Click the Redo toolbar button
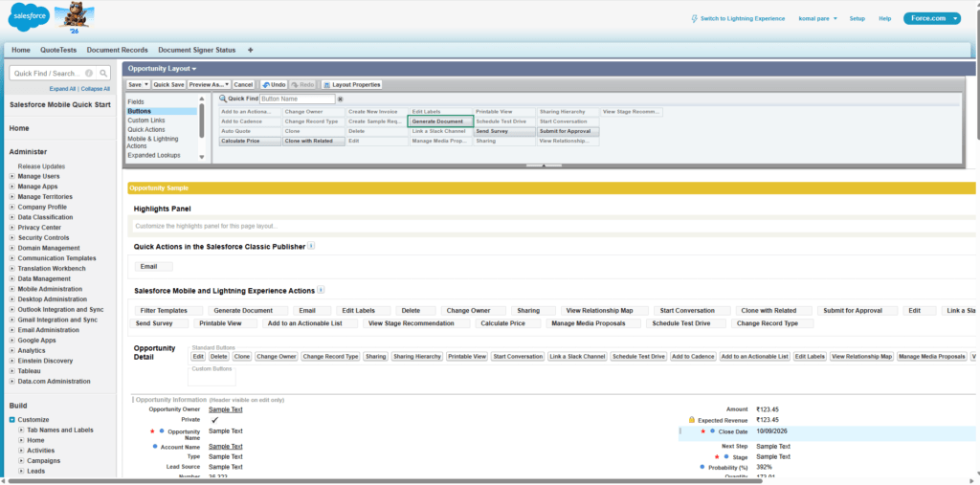The width and height of the screenshot is (980, 485). tap(302, 84)
